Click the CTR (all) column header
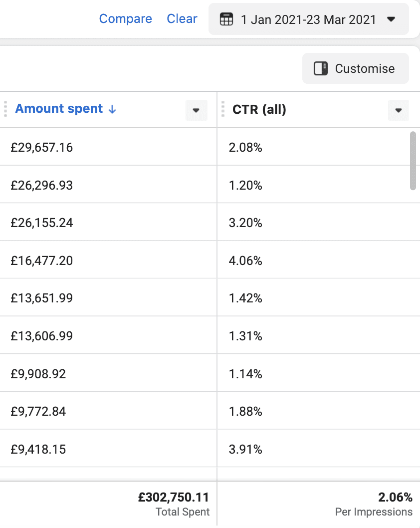The height and width of the screenshot is (528, 420). (x=259, y=109)
